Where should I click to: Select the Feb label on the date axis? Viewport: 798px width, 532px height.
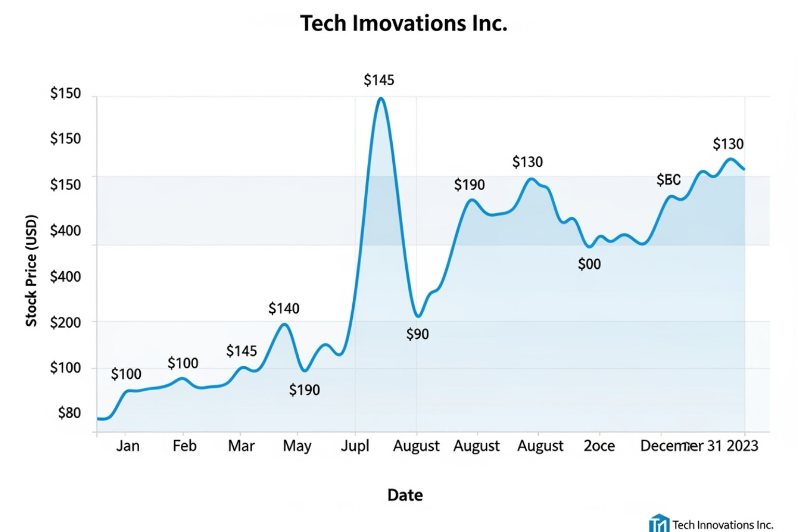[x=184, y=446]
